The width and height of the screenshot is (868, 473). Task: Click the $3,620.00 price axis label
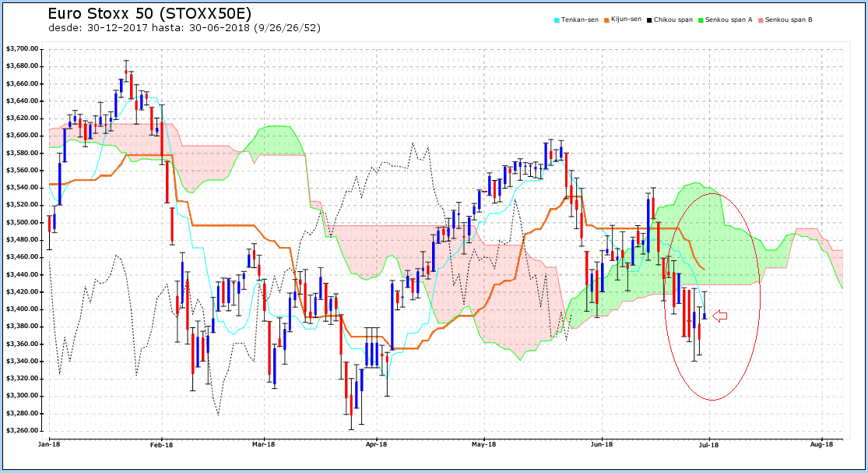[22, 118]
